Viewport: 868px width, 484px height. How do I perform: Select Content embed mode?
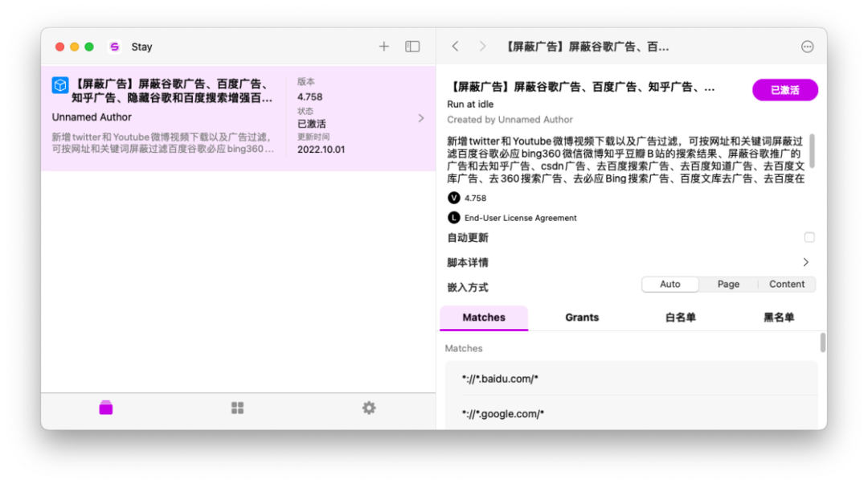click(787, 284)
